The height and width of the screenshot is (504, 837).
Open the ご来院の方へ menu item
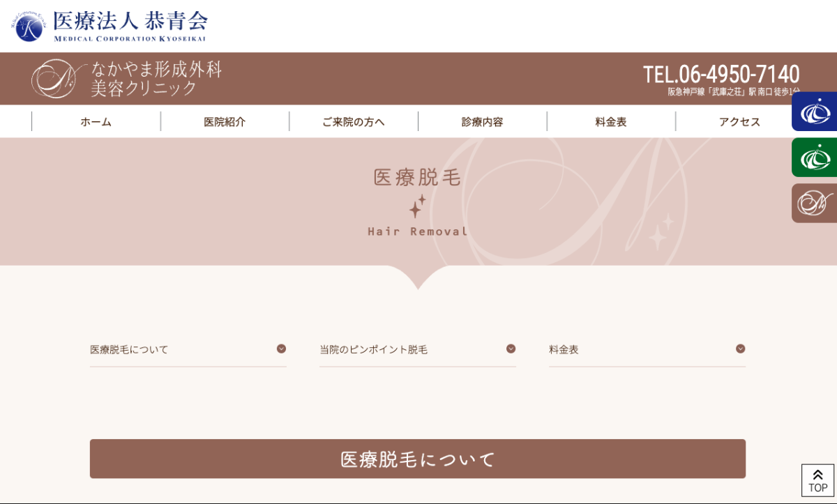point(354,122)
